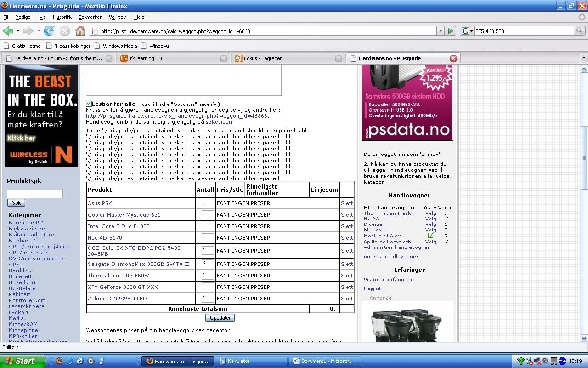Open the Intel Core 2 Duo E4300 link
588x368 pixels.
[119, 226]
